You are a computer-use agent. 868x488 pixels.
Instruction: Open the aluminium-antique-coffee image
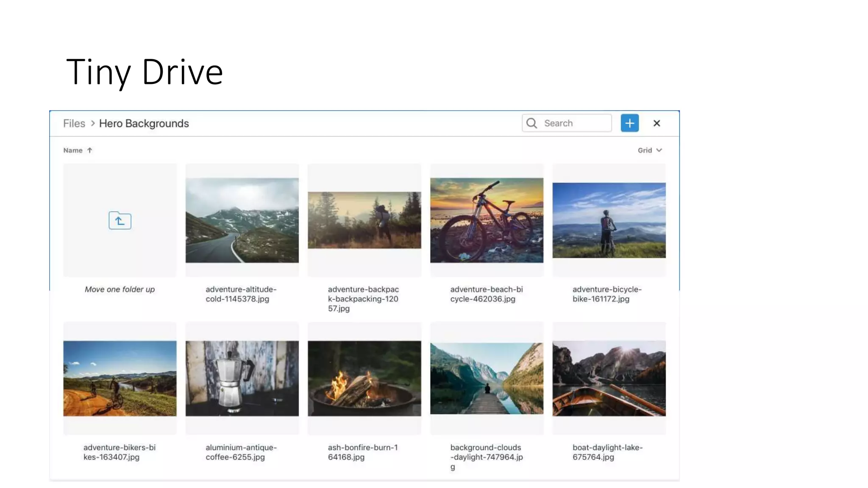242,378
